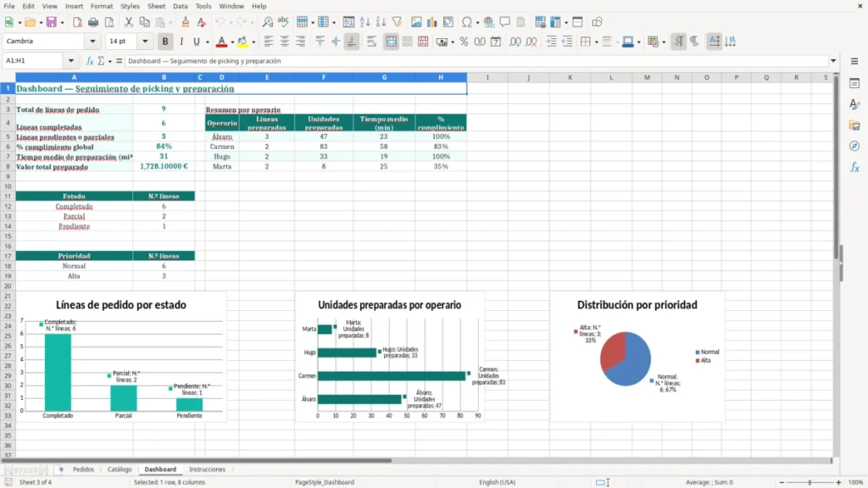Viewport: 868px width, 488px height.
Task: Apply the yellow background highlight swatch
Action: coord(242,42)
